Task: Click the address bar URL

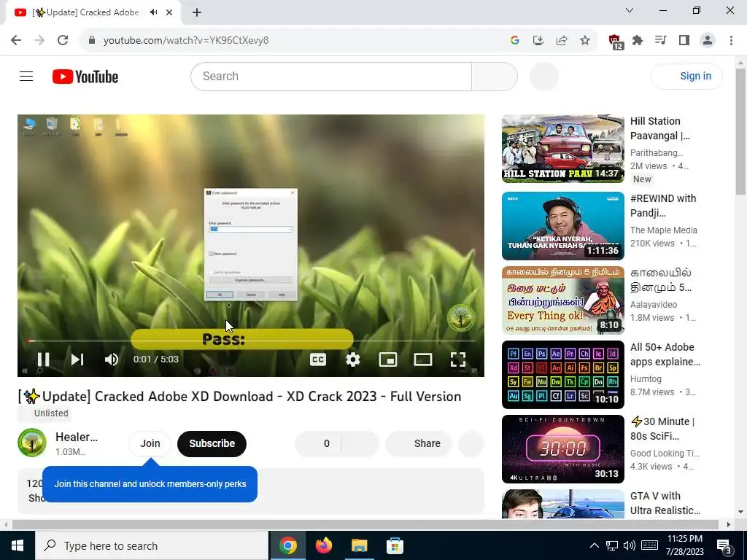Action: pos(186,41)
